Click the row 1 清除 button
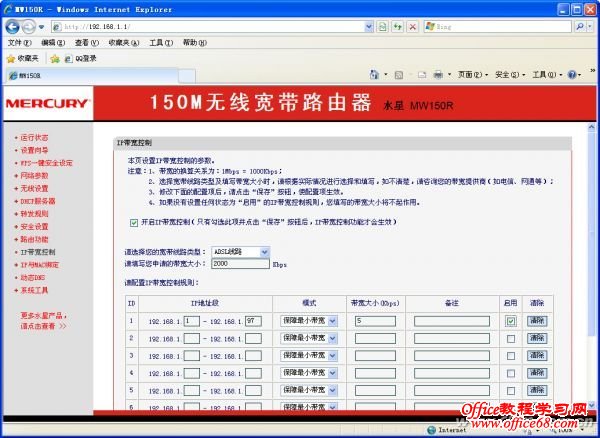 [537, 321]
